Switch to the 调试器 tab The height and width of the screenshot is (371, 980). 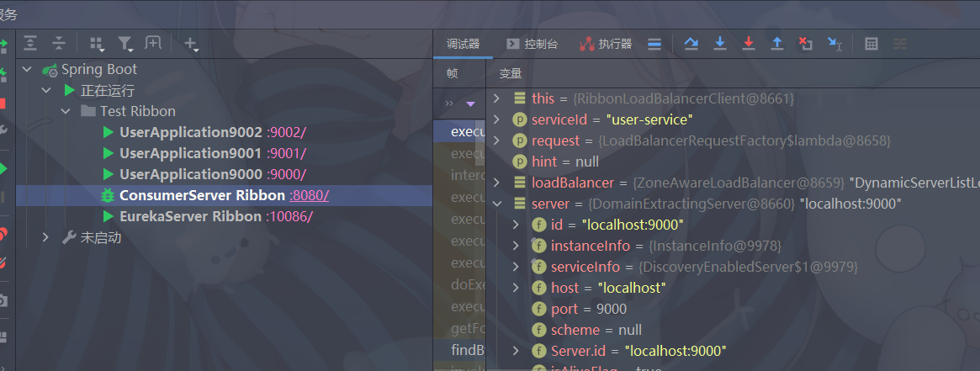click(464, 44)
